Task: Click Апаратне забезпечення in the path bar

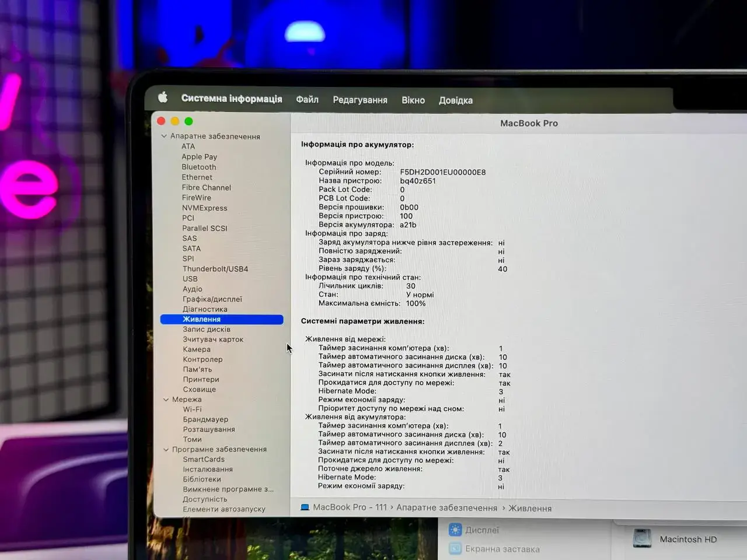Action: (446, 508)
